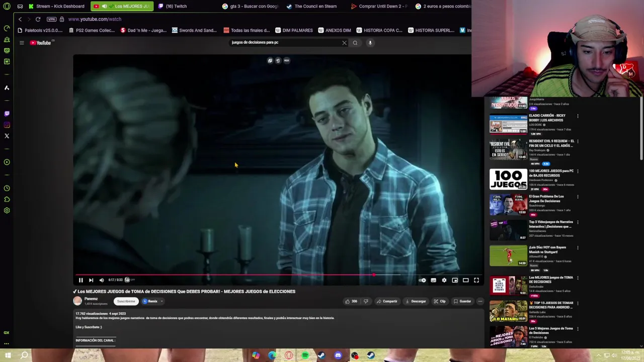Toggle the VPN badge in address bar
Viewport: 644px width, 362px height.
(x=51, y=19)
